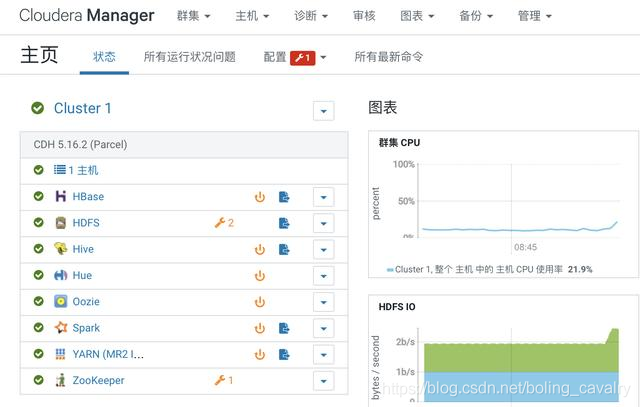
Task: Click the CPU usage legend entry 21.9%
Action: 489,269
